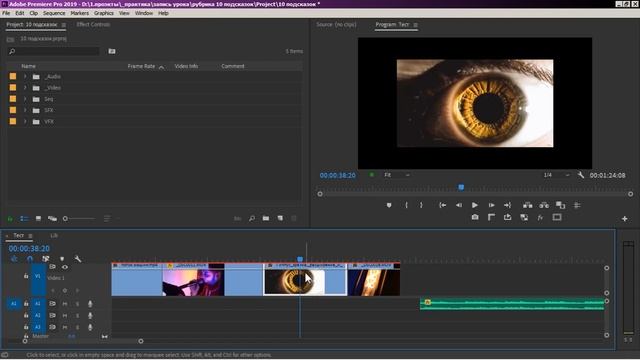Open the Graphics menu

click(x=104, y=13)
